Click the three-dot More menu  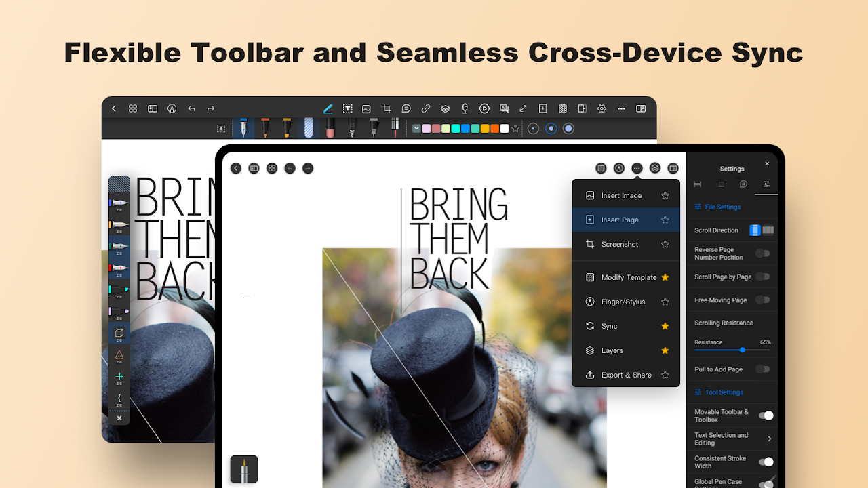(636, 168)
